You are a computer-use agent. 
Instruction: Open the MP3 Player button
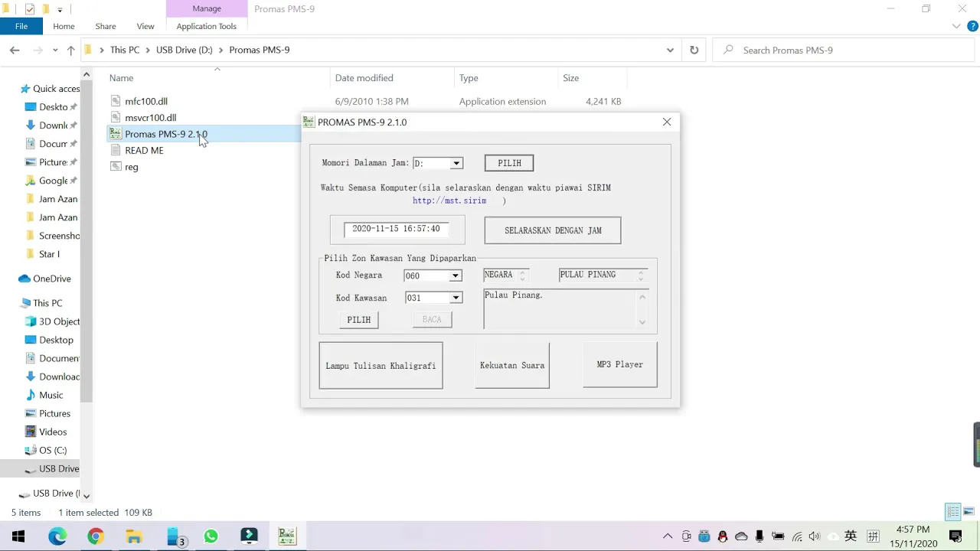[x=620, y=364]
